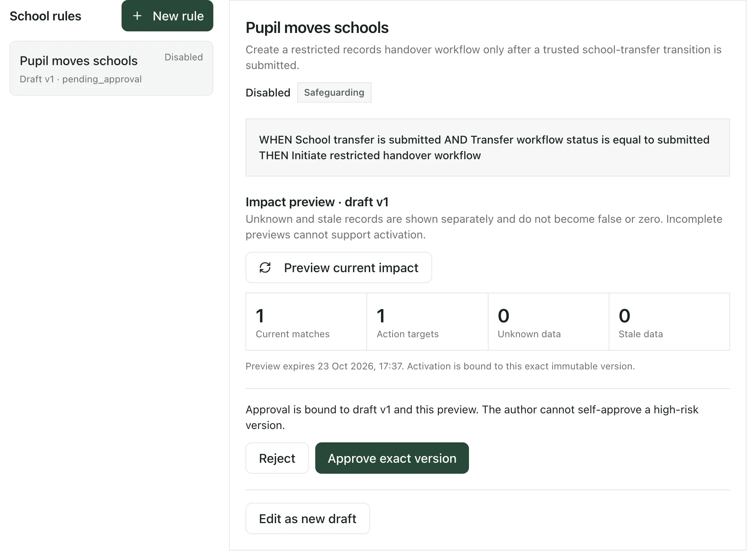Click the Safeguarding tag
The image size is (756, 560).
tap(334, 93)
